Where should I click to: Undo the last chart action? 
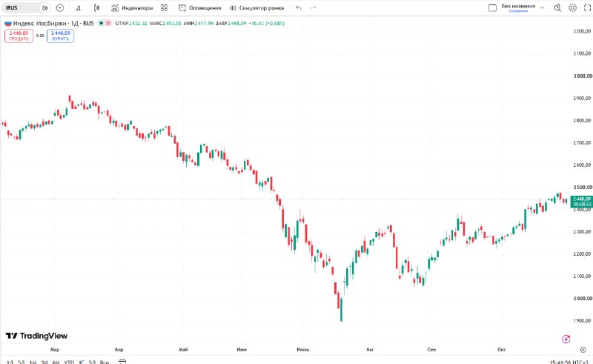pos(299,7)
